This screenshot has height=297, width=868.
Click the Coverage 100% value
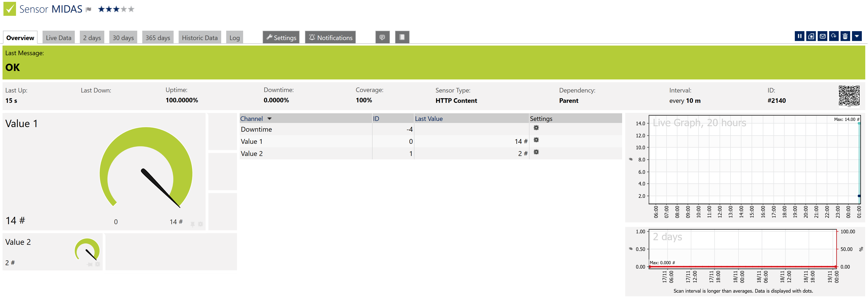coord(364,100)
